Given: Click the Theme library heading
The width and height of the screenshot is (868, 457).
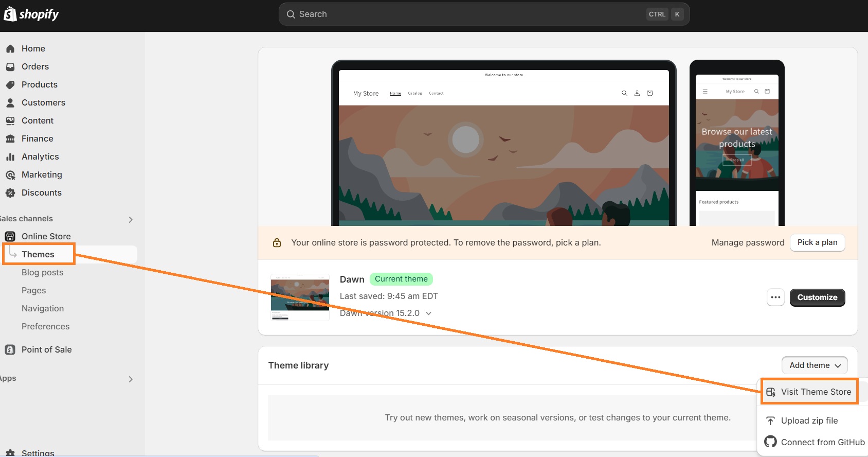Looking at the screenshot, I should point(298,365).
